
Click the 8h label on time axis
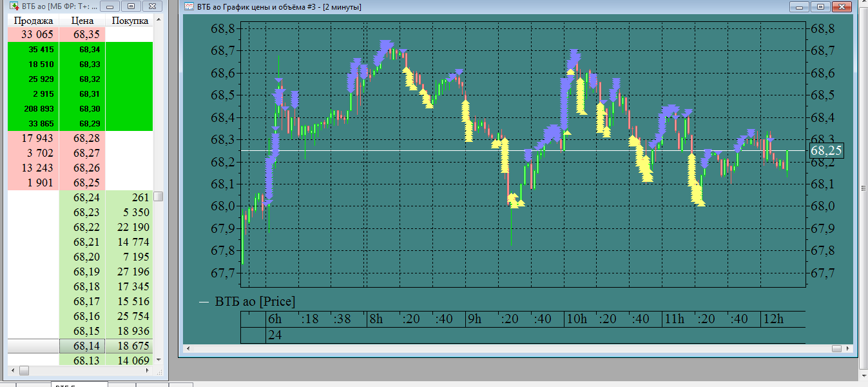pyautogui.click(x=376, y=319)
